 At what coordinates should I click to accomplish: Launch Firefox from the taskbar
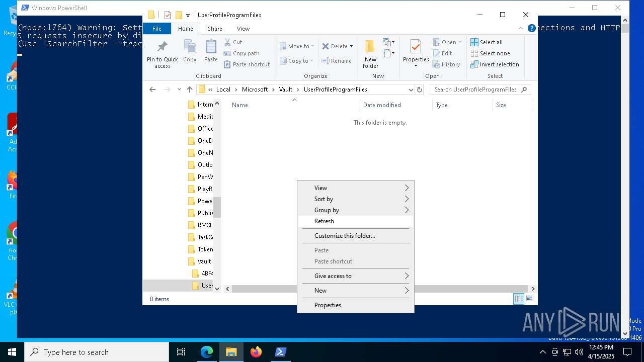(256, 352)
